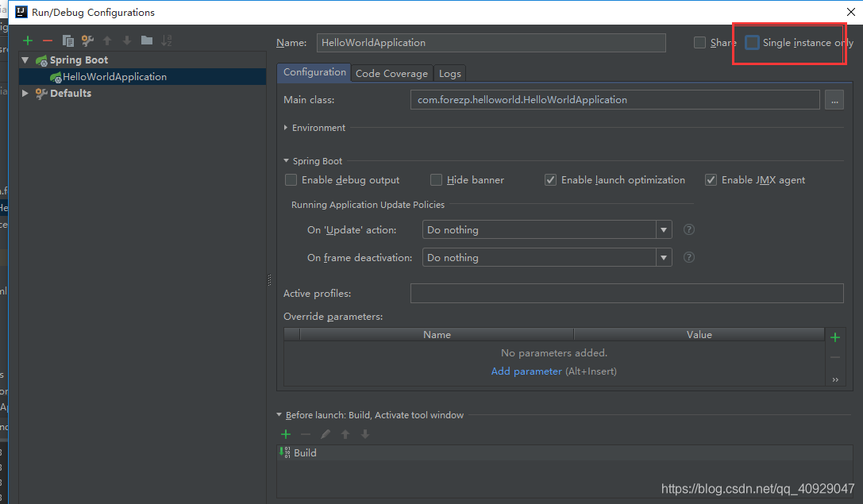Uncheck Enable launch optimization
863x504 pixels.
550,180
